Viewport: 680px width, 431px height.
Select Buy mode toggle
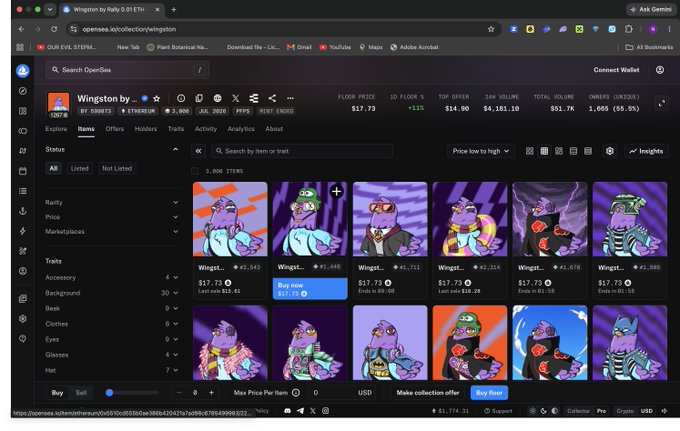[x=57, y=393]
